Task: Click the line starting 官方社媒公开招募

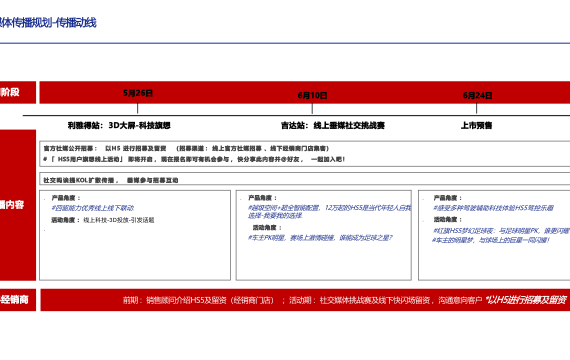Action: [x=186, y=148]
